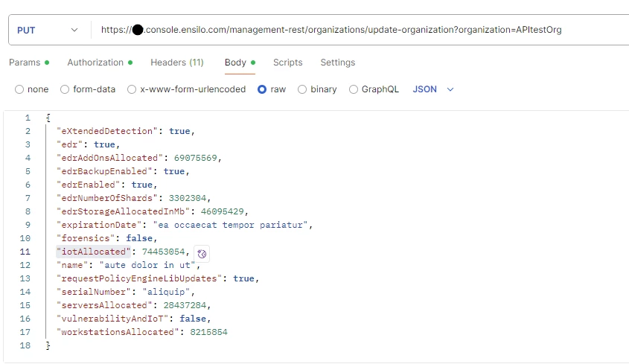Open the Headers (11) tab
The height and width of the screenshot is (364, 629).
177,63
